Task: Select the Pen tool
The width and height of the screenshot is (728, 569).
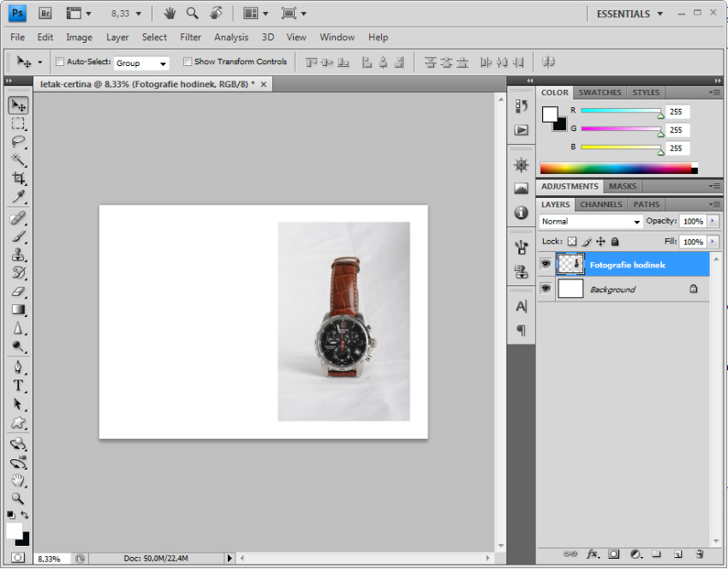Action: click(18, 367)
